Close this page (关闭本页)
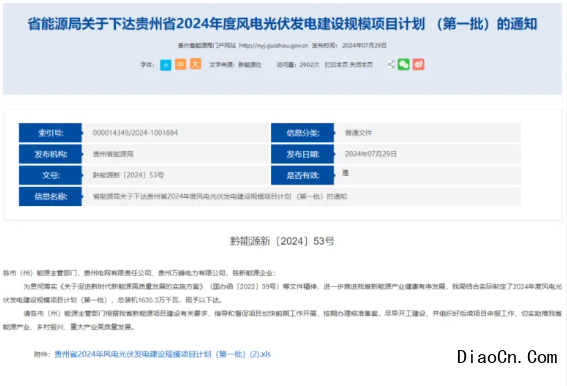Image resolution: width=567 pixels, height=386 pixels. 361,65
